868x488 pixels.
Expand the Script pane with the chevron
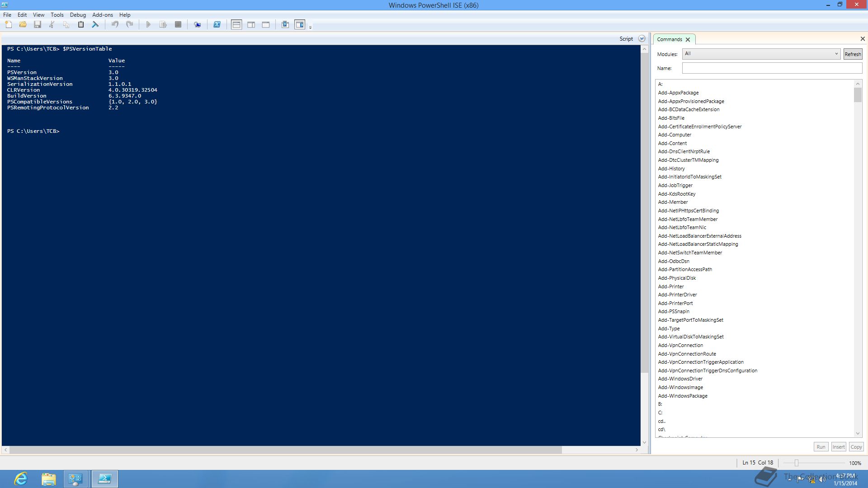[642, 39]
